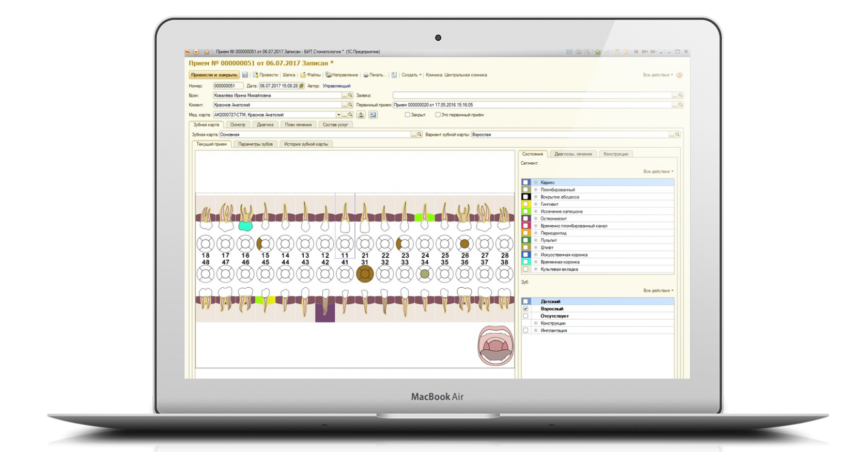The image size is (868, 452).
Task: Tick the Это первичный приём checkbox
Action: click(x=438, y=115)
